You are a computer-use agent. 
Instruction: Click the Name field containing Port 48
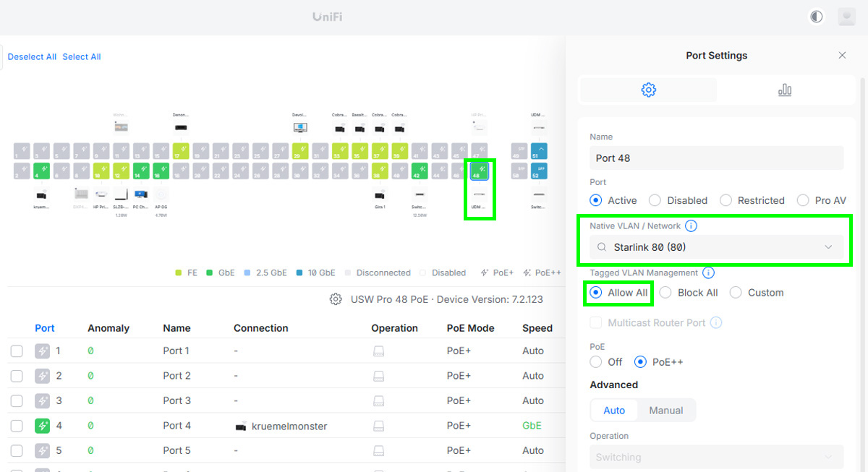click(716, 158)
